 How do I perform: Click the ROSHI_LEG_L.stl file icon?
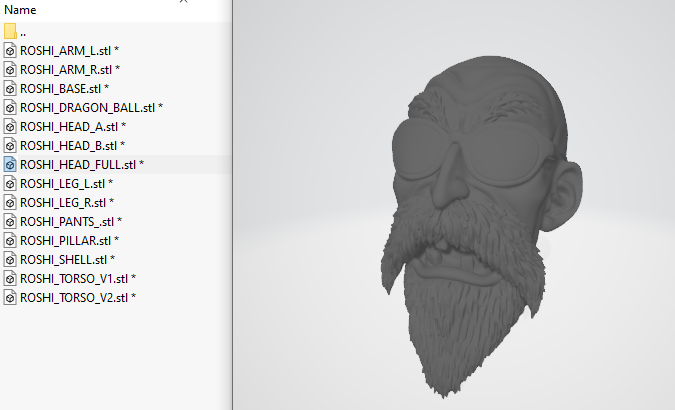[10, 183]
